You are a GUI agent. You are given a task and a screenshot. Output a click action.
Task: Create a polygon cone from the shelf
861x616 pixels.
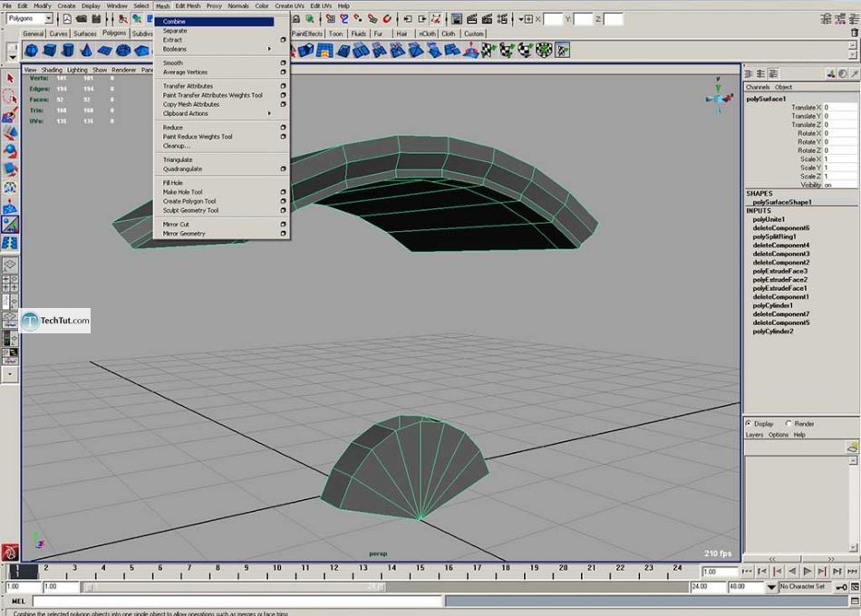[87, 51]
